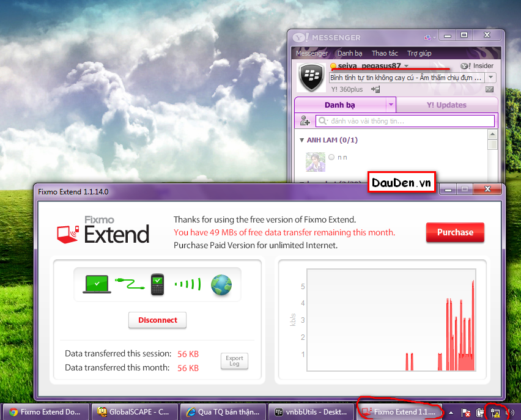Click the Messenger window layout icon in title bar
The width and height of the screenshot is (521, 420).
click(x=429, y=37)
